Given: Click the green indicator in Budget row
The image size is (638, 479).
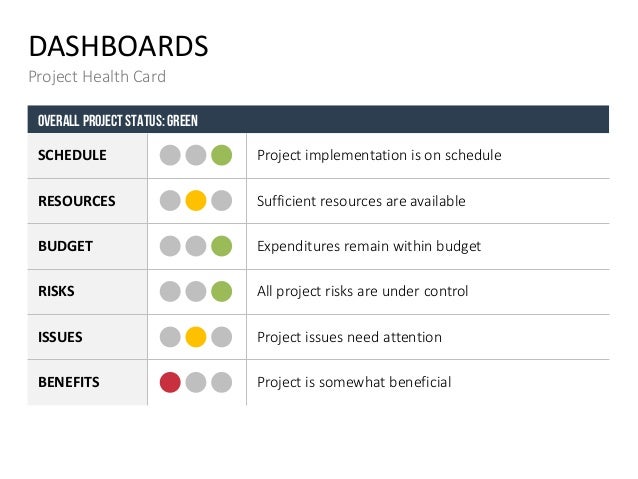Looking at the screenshot, I should [x=222, y=246].
